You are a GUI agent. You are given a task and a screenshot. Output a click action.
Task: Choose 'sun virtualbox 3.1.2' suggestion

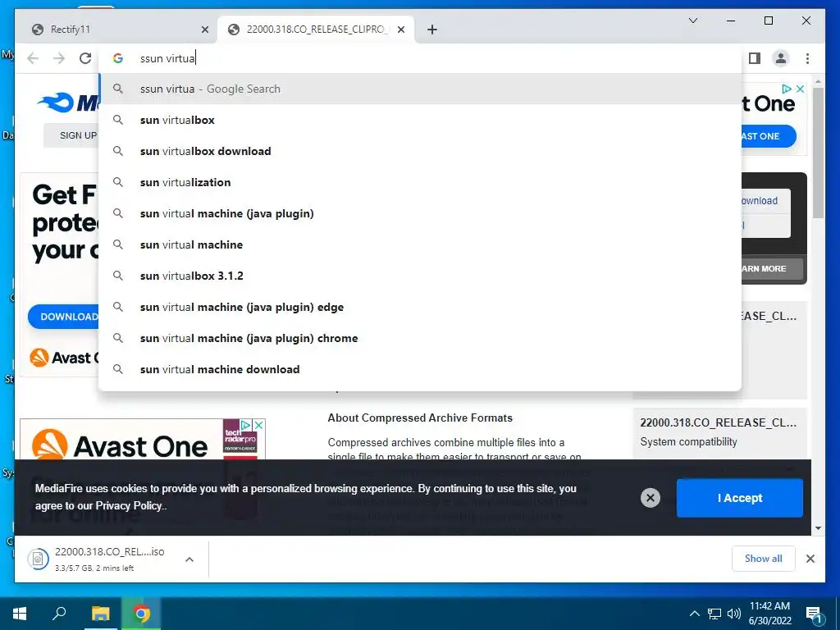(420, 276)
